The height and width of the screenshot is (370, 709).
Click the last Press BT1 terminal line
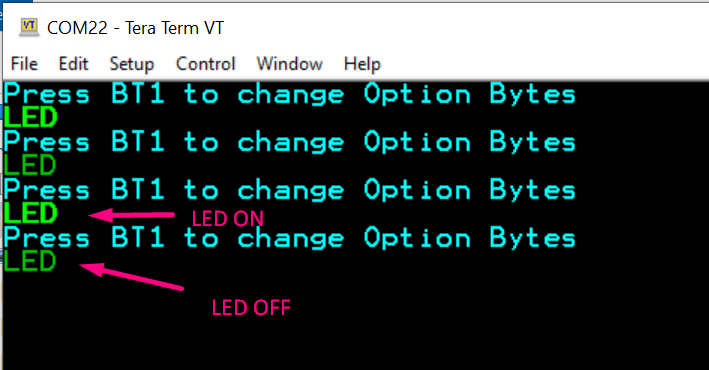coord(290,238)
